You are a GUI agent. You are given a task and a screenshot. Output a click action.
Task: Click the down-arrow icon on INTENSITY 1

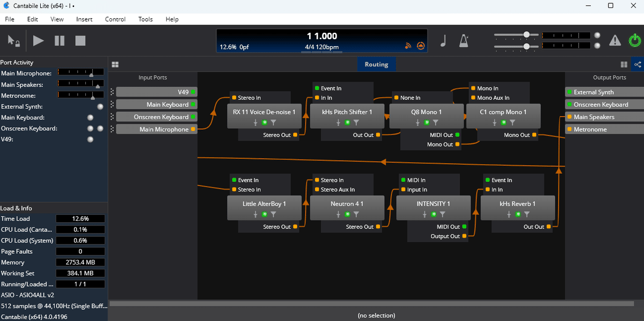click(x=425, y=214)
